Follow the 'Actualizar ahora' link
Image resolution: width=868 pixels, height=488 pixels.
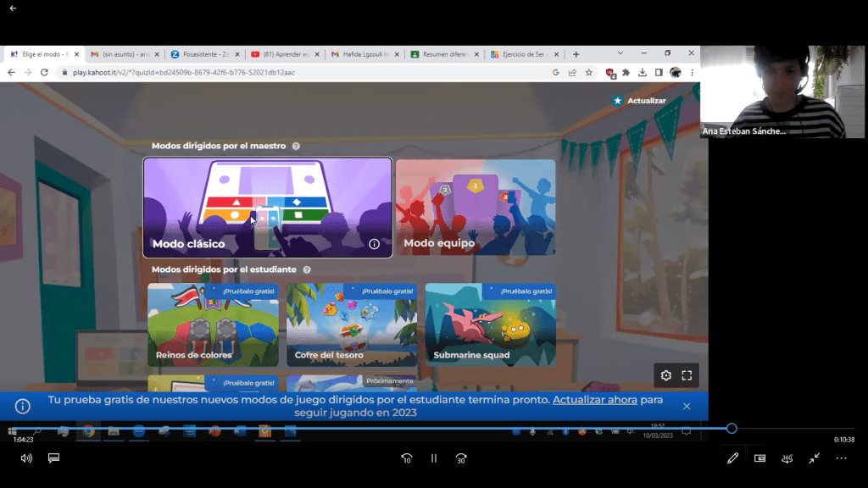(594, 400)
